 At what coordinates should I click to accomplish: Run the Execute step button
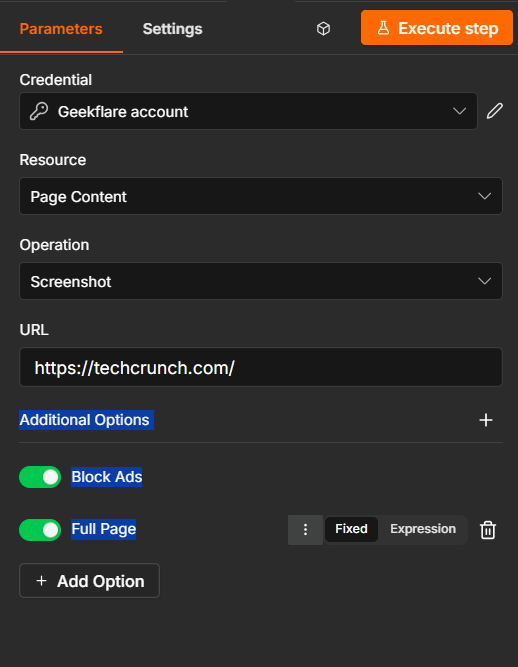(x=437, y=28)
